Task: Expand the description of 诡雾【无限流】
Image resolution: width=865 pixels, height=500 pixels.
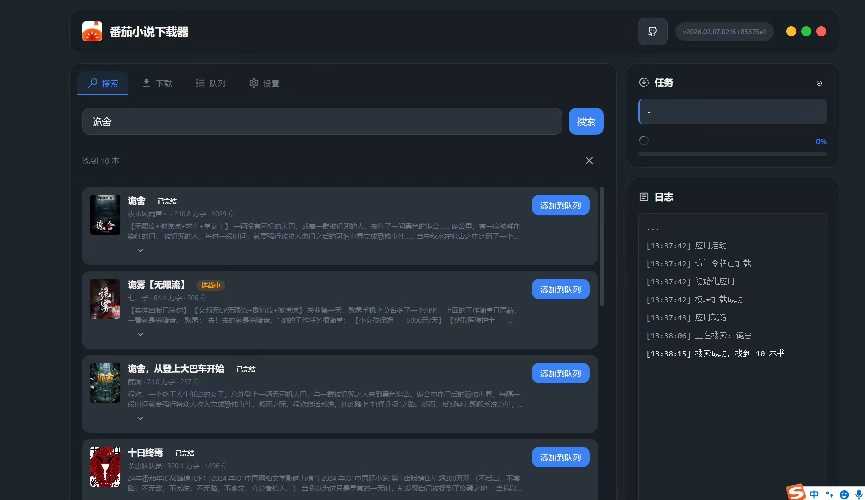Action: [140, 334]
